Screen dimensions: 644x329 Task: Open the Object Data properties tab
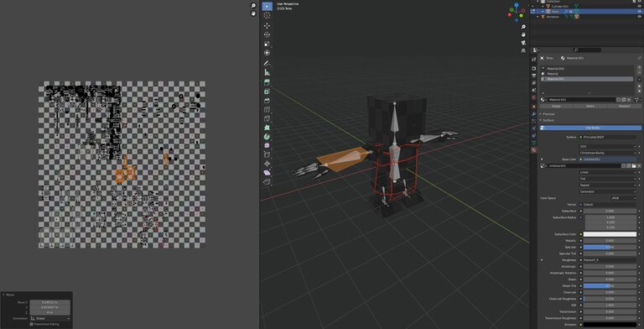tap(534, 143)
